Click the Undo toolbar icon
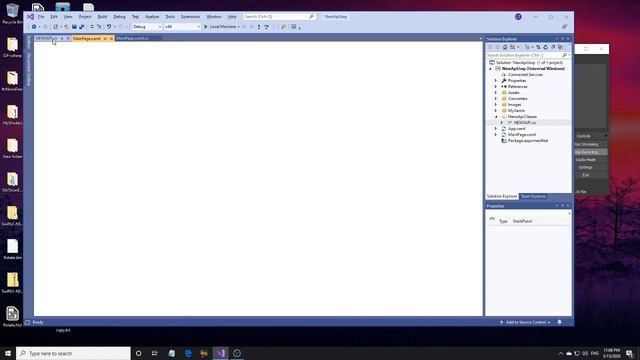640x360 pixels. pos(109,27)
